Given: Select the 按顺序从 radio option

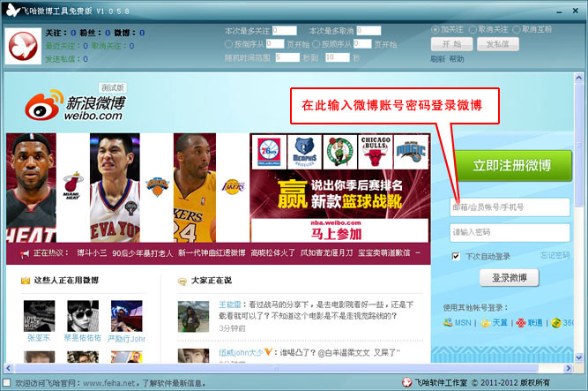Looking at the screenshot, I should coord(316,44).
